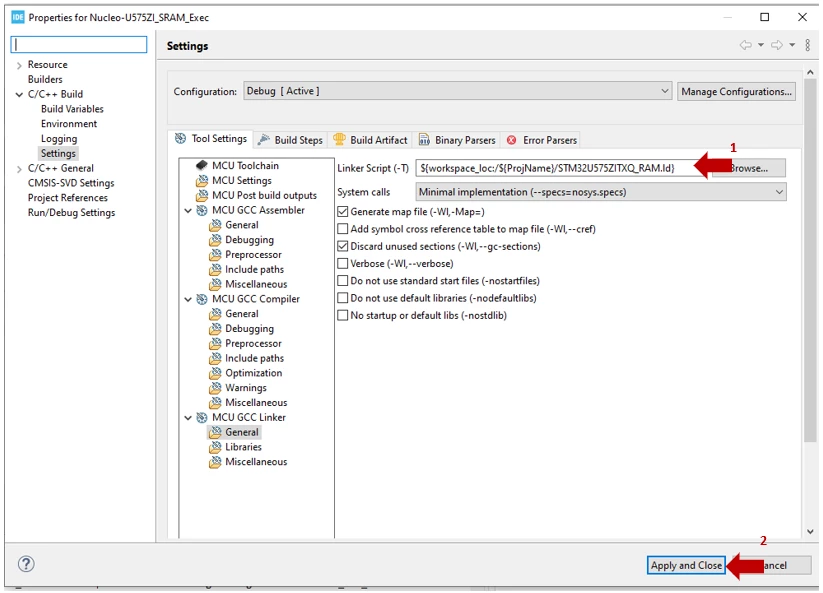Image resolution: width=823 pixels, height=593 pixels.
Task: Click the Linker Miscellaneous folder icon
Action: tap(215, 462)
